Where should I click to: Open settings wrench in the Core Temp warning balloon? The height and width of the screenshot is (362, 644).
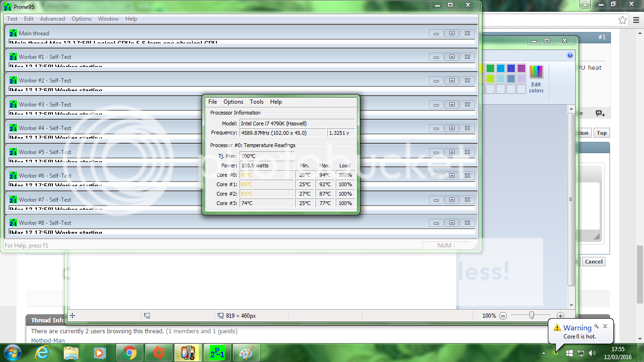[x=596, y=326]
